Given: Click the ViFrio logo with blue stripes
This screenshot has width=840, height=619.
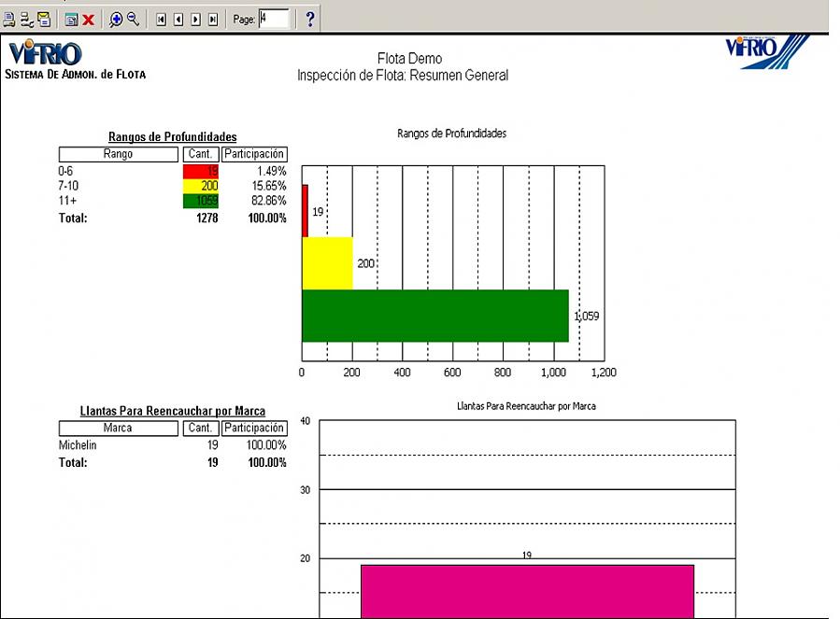Looking at the screenshot, I should pyautogui.click(x=767, y=51).
